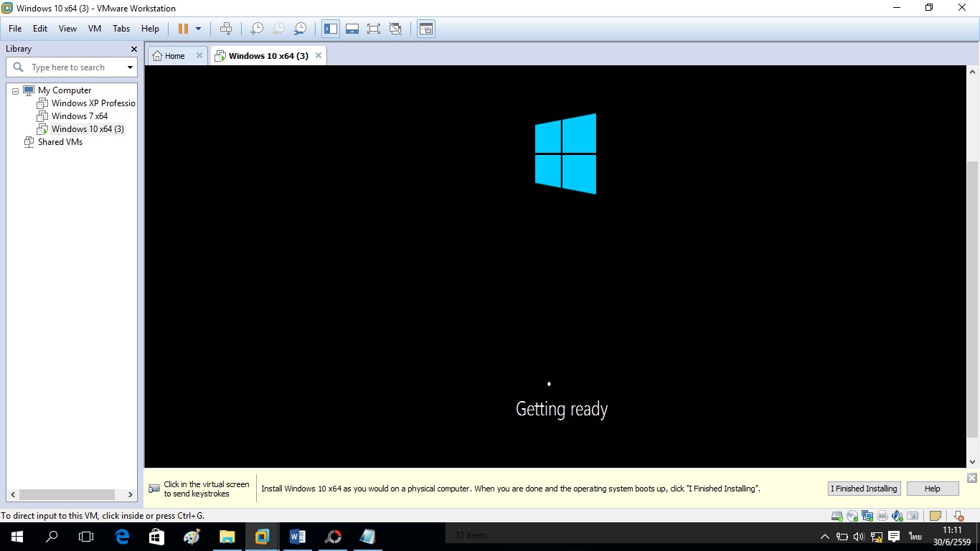Open the Action Center notifications
This screenshot has height=551, width=980.
[894, 537]
